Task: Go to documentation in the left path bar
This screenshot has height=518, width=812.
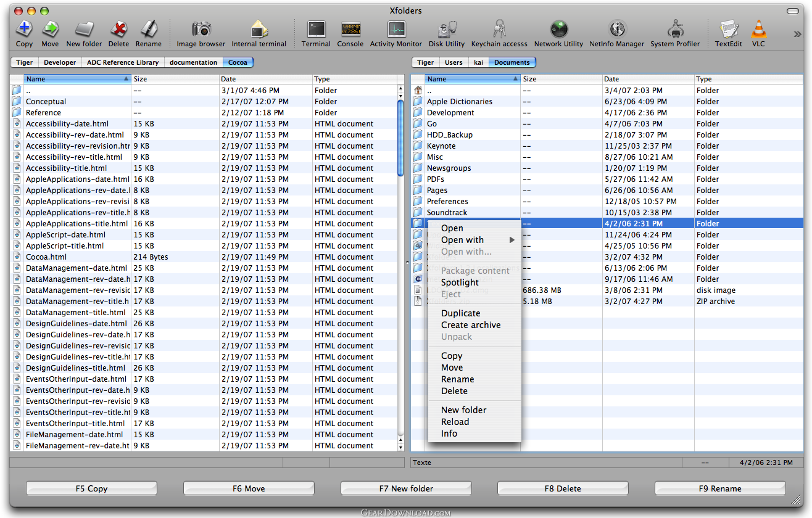Action: pyautogui.click(x=194, y=62)
